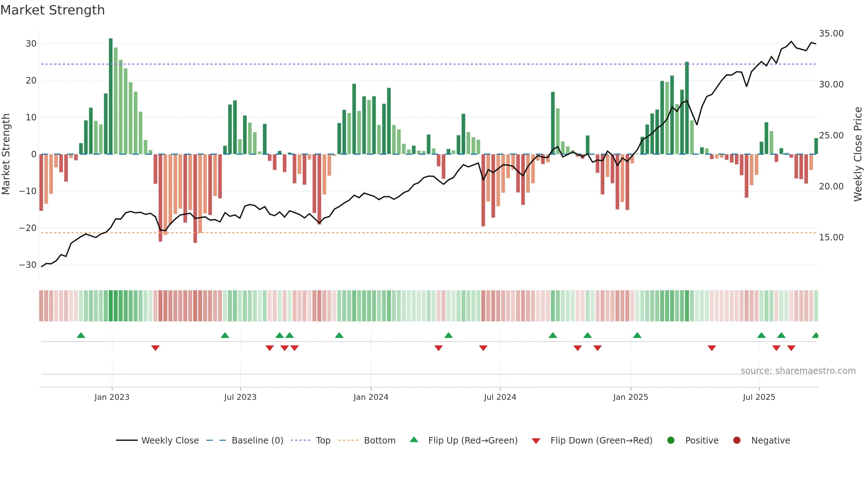Click the purple dotted Top threshold line
The height and width of the screenshot is (488, 868).
point(429,64)
